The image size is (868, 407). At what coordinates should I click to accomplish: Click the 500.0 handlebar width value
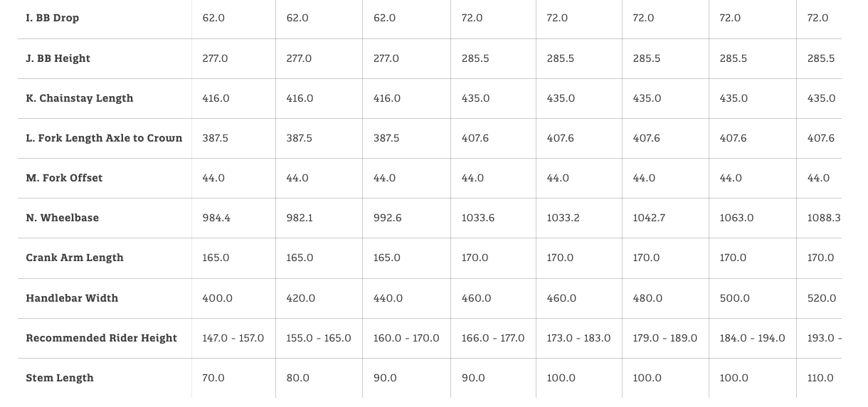click(x=734, y=298)
